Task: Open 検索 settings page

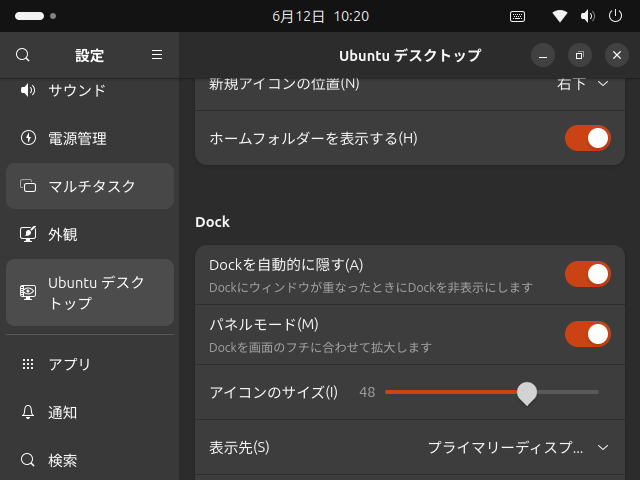Action: 90,460
